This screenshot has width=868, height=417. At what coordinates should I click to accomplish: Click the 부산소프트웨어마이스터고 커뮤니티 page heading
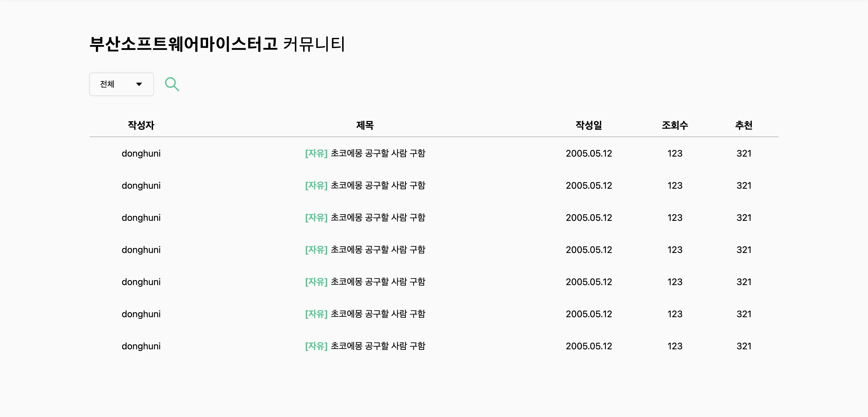click(217, 44)
